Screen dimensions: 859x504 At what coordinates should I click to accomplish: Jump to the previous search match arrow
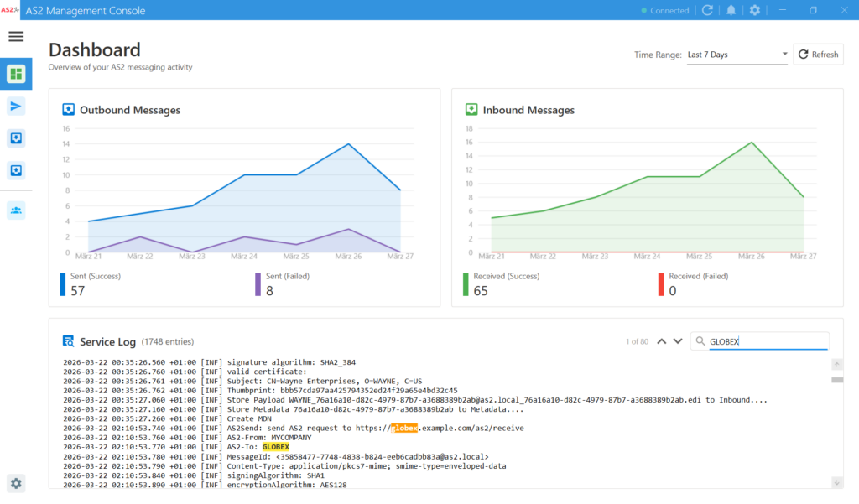coord(661,341)
